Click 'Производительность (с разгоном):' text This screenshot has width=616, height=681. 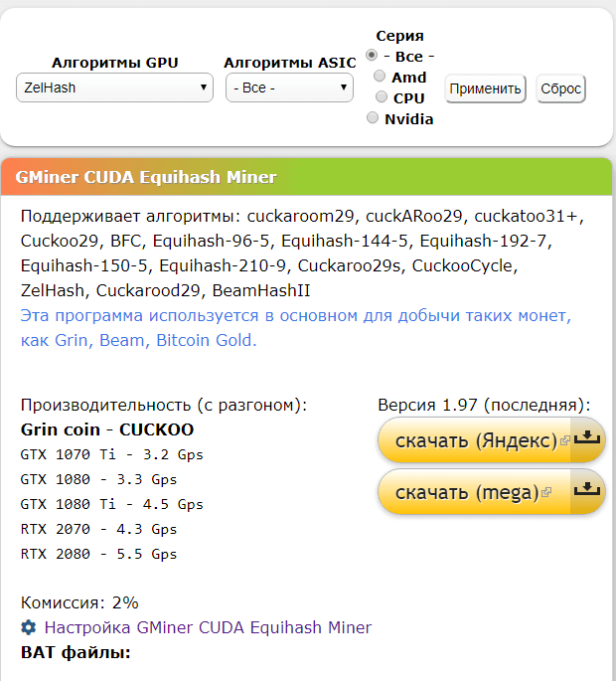point(164,405)
